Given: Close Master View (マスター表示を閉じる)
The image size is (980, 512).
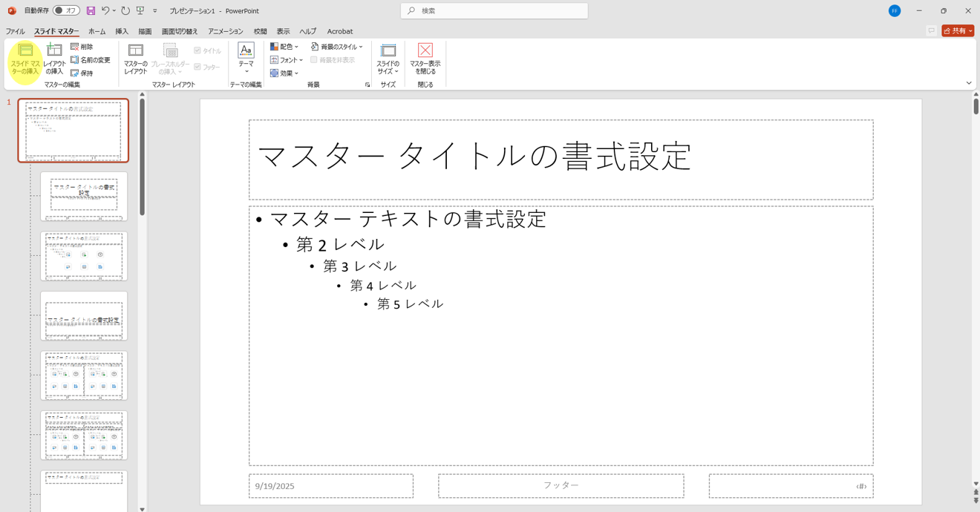Looking at the screenshot, I should 425,59.
